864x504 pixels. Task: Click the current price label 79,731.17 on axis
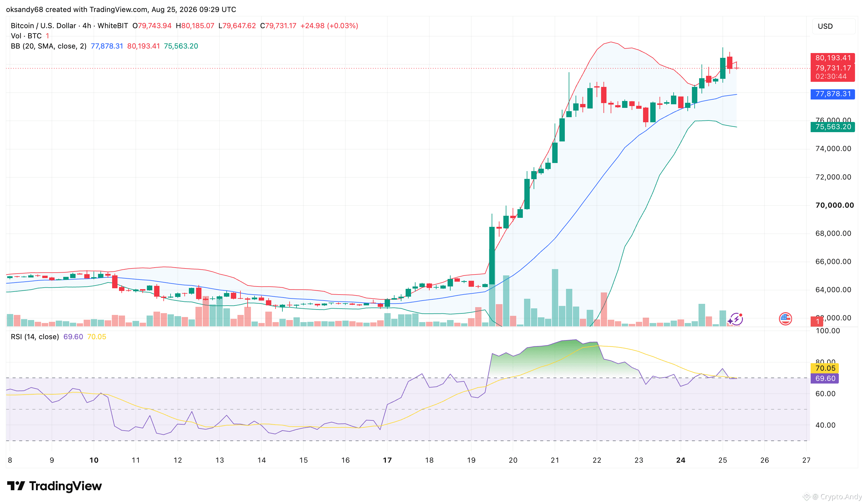833,68
